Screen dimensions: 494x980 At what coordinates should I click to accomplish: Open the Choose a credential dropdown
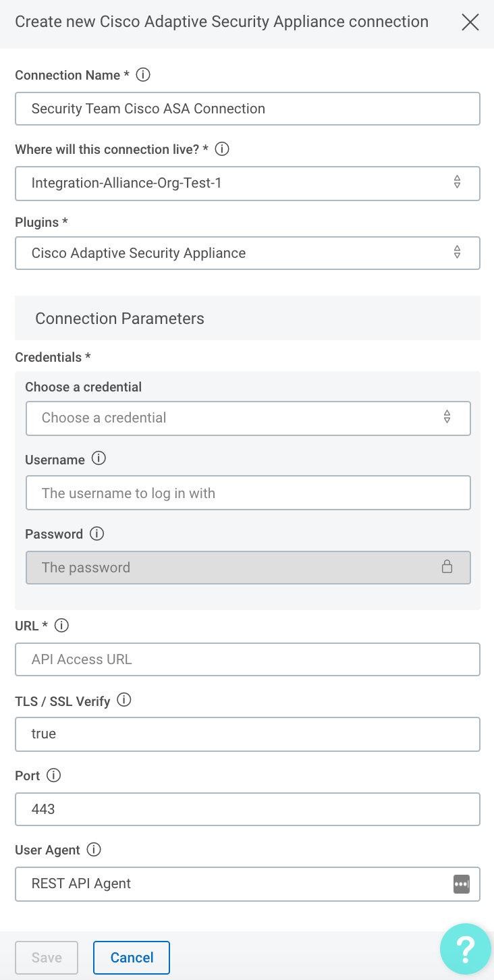pyautogui.click(x=248, y=418)
